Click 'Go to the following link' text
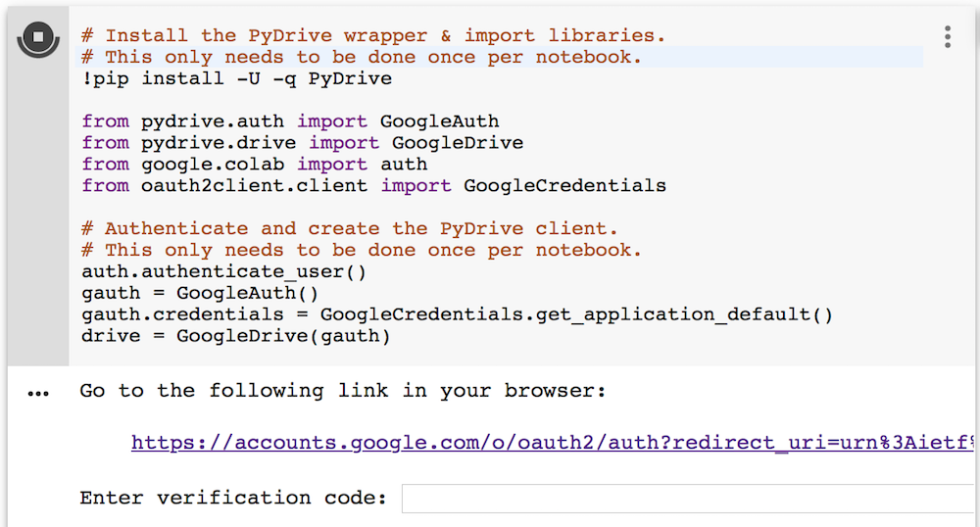This screenshot has height=527, width=980. tap(342, 391)
